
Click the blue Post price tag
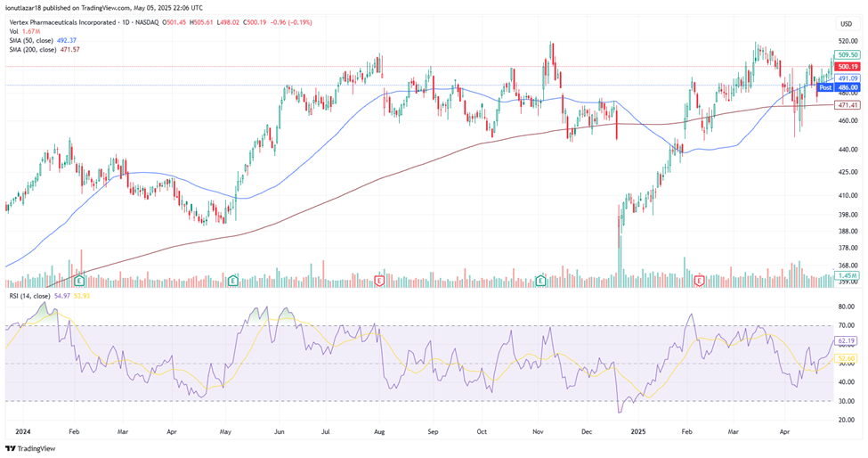824,87
